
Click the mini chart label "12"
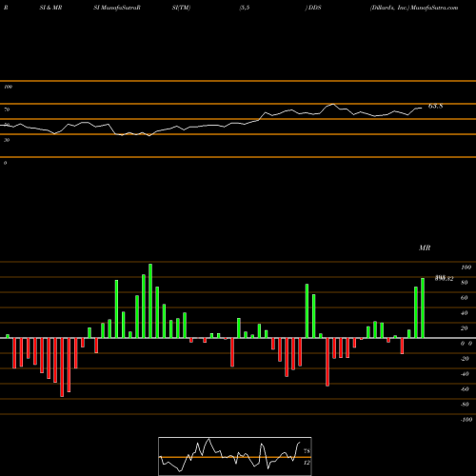[307, 463]
